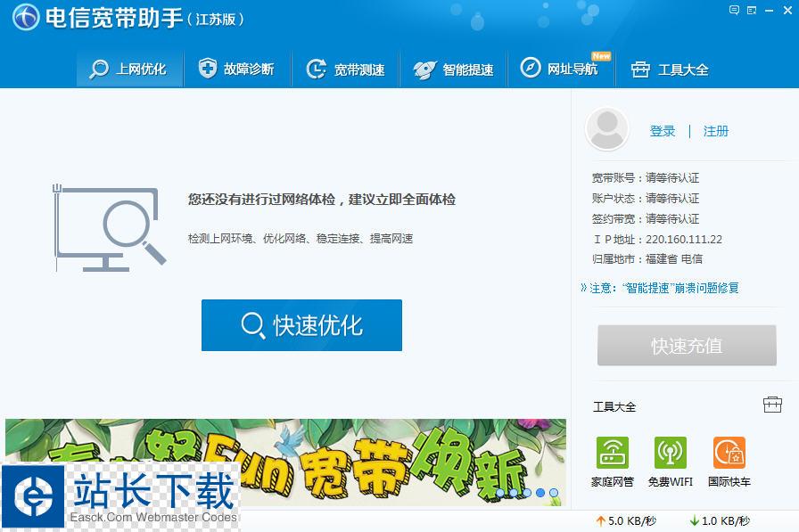799x532 pixels.
Task: Click the 快速充值 button
Action: (687, 346)
